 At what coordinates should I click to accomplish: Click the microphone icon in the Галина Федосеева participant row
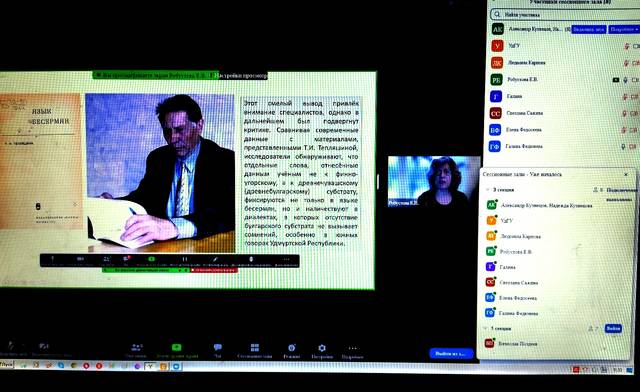623,147
